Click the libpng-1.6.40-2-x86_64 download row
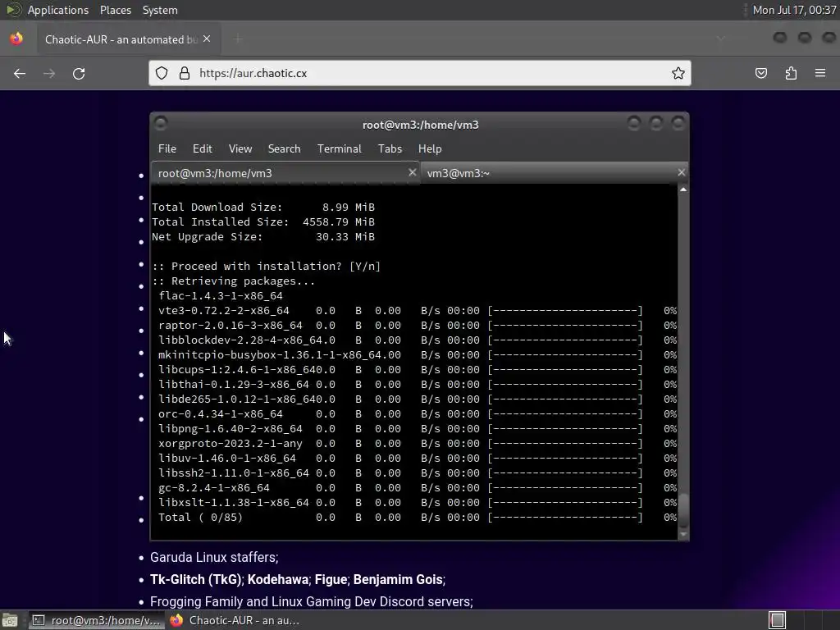840x630 pixels. click(418, 428)
